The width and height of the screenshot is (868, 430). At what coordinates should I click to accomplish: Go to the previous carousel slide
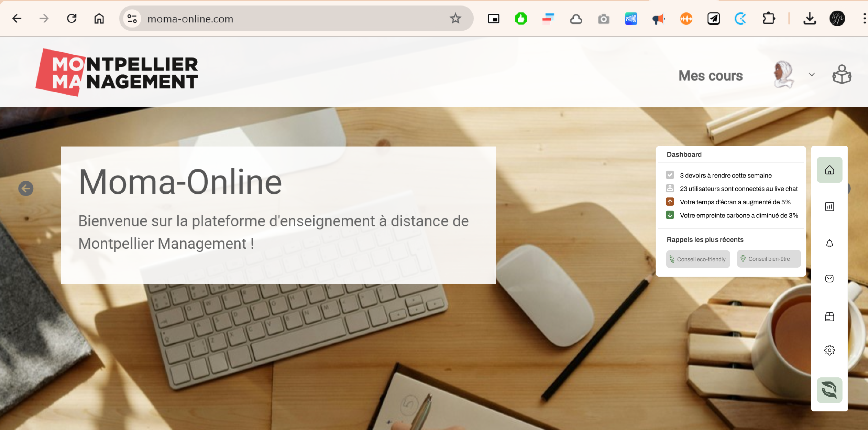pos(26,189)
